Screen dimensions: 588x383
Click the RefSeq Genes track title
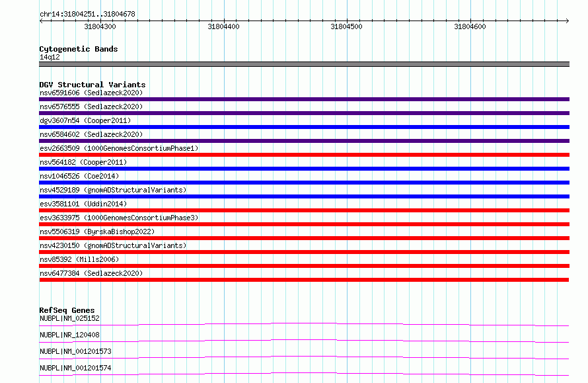click(67, 310)
